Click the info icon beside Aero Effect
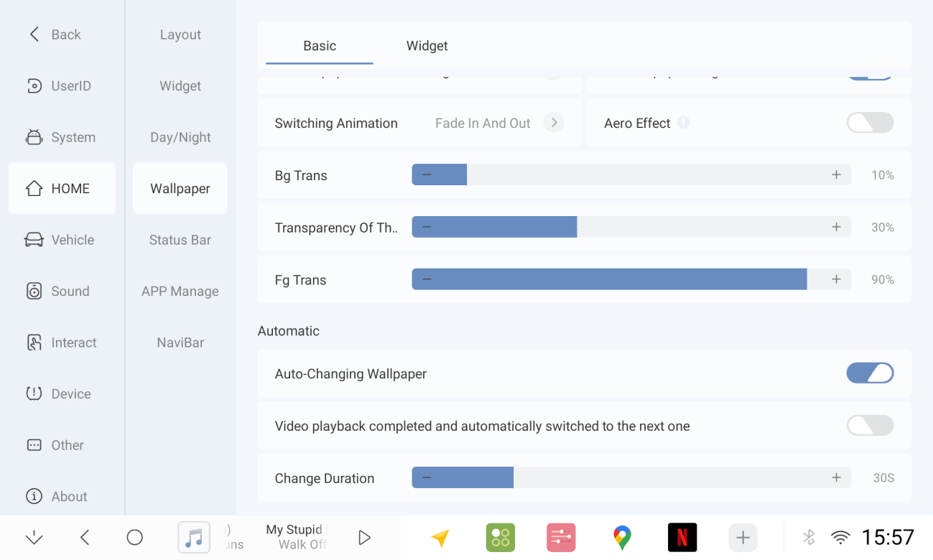Screen dimensions: 933x560 684,123
